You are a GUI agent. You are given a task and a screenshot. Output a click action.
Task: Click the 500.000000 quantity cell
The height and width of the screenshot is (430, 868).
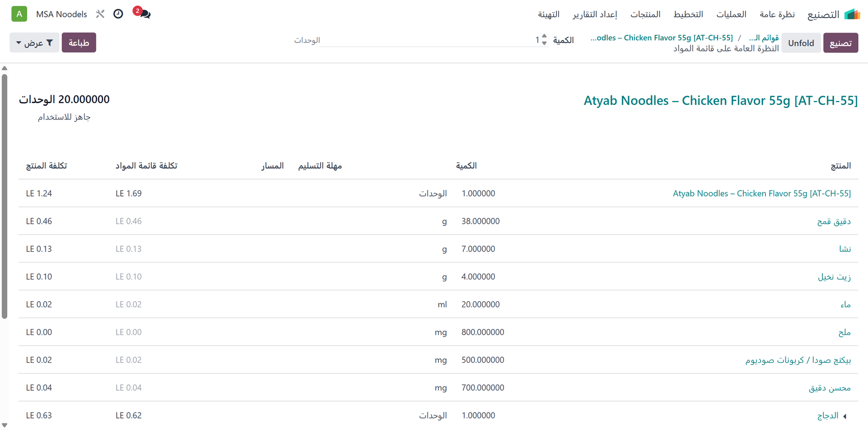483,359
